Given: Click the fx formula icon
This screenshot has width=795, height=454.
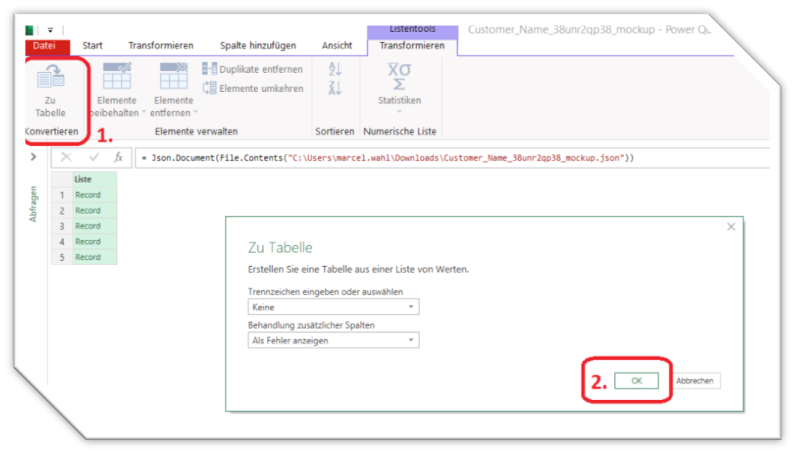Looking at the screenshot, I should pos(118,158).
